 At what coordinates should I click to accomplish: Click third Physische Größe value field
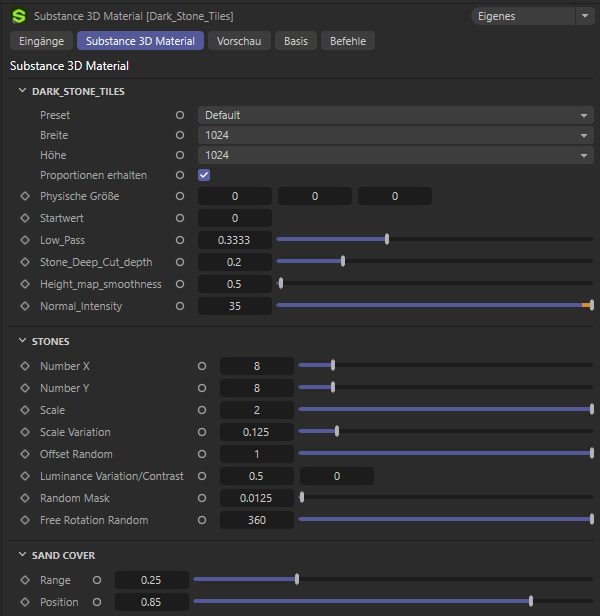tap(395, 196)
